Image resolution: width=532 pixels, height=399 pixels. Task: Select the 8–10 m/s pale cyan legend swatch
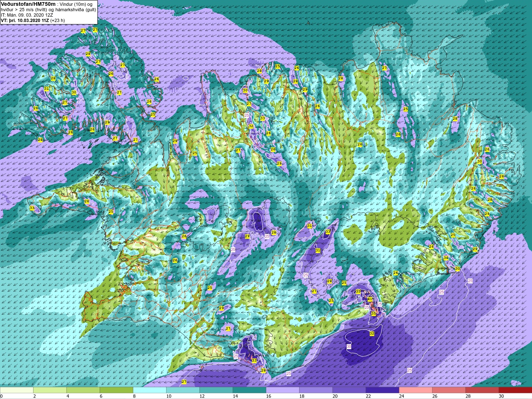150,390
